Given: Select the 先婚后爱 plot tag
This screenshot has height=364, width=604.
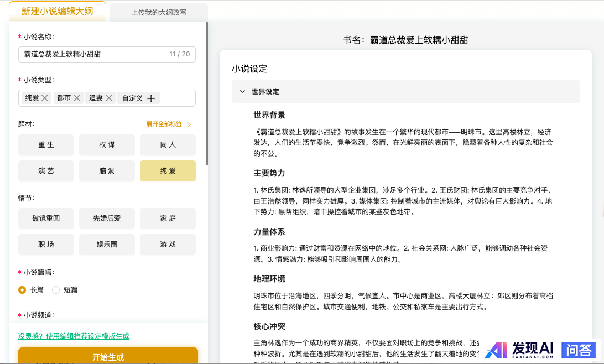Looking at the screenshot, I should coord(107,219).
